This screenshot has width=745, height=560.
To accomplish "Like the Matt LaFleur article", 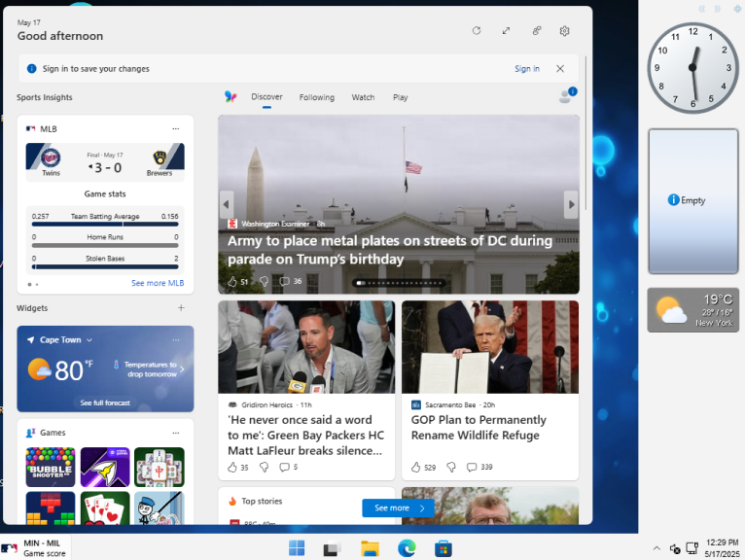I will click(x=231, y=468).
